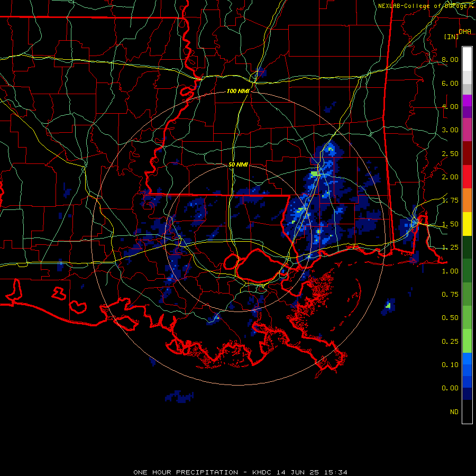
Task: Click the bright red 2.00 legend block
Action: coord(467,177)
